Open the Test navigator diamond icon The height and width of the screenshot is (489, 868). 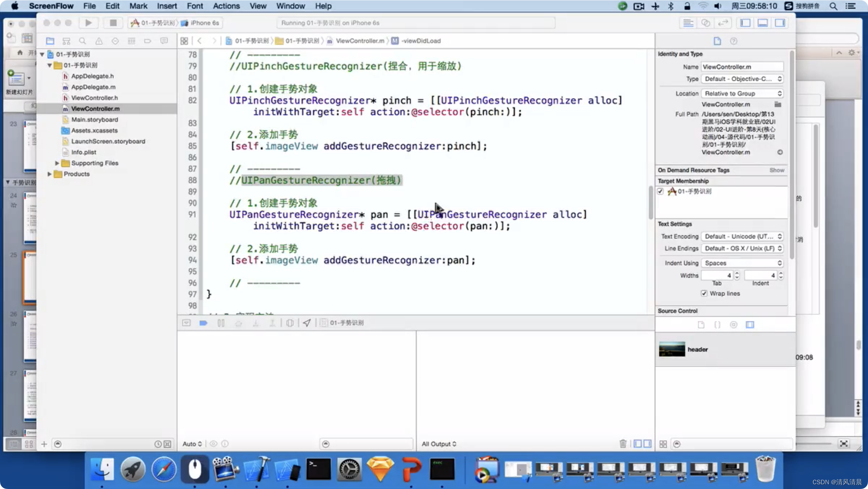tap(115, 41)
